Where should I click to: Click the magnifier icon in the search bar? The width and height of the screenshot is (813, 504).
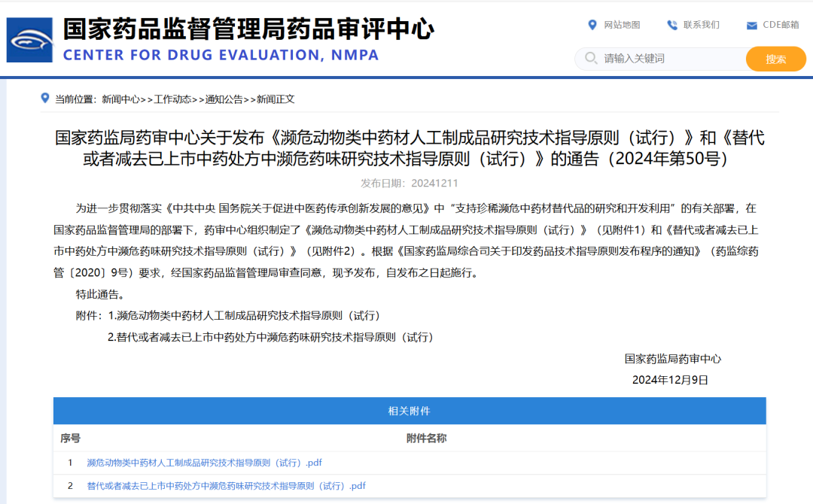(x=592, y=59)
